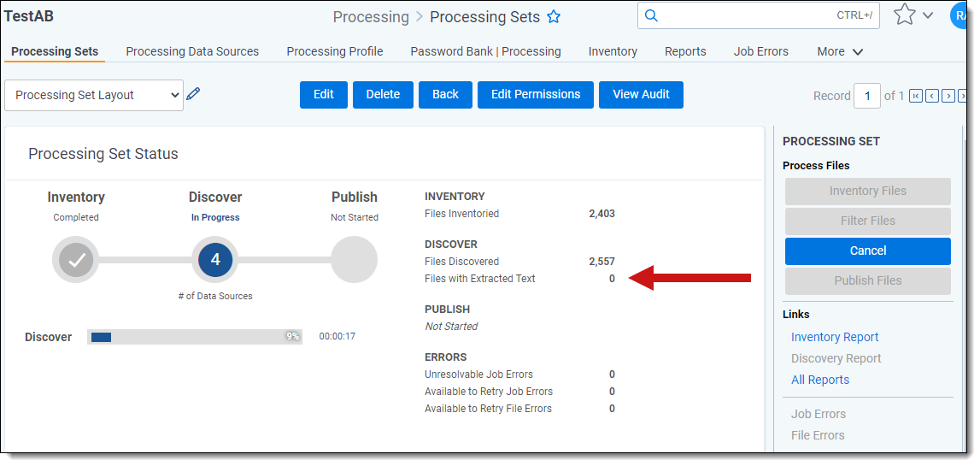Click the pencil icon to edit layout
The width and height of the screenshot is (980, 466).
194,94
